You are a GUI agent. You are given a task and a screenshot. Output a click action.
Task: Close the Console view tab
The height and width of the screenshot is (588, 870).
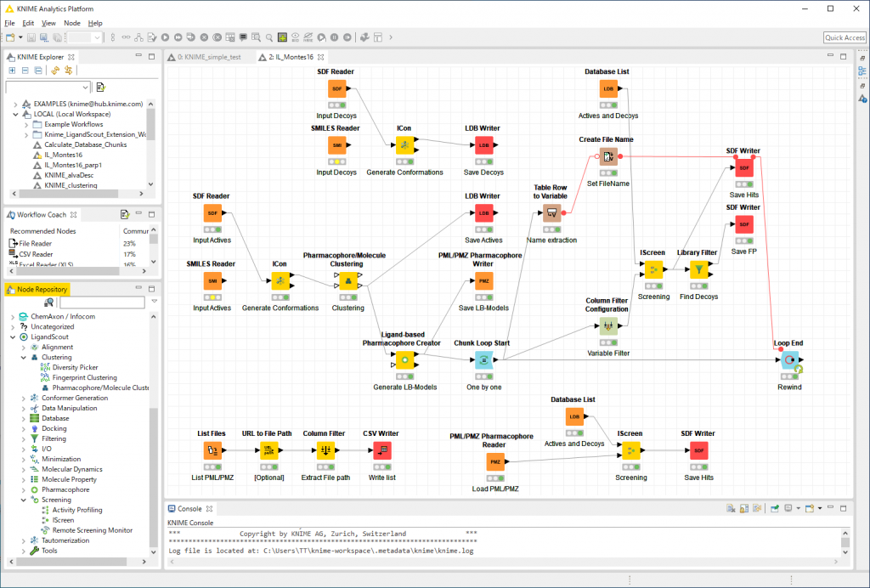click(209, 509)
